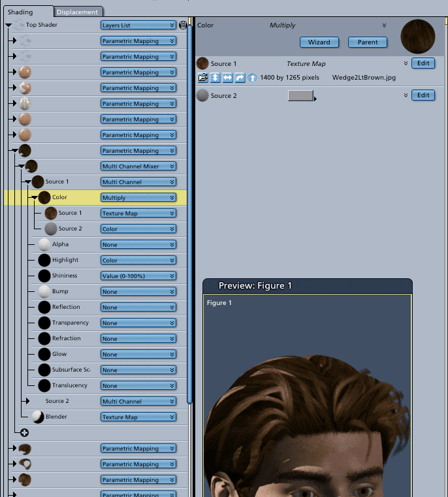This screenshot has width=448, height=497.
Task: Select the Glow channel sphere
Action: pyautogui.click(x=44, y=354)
